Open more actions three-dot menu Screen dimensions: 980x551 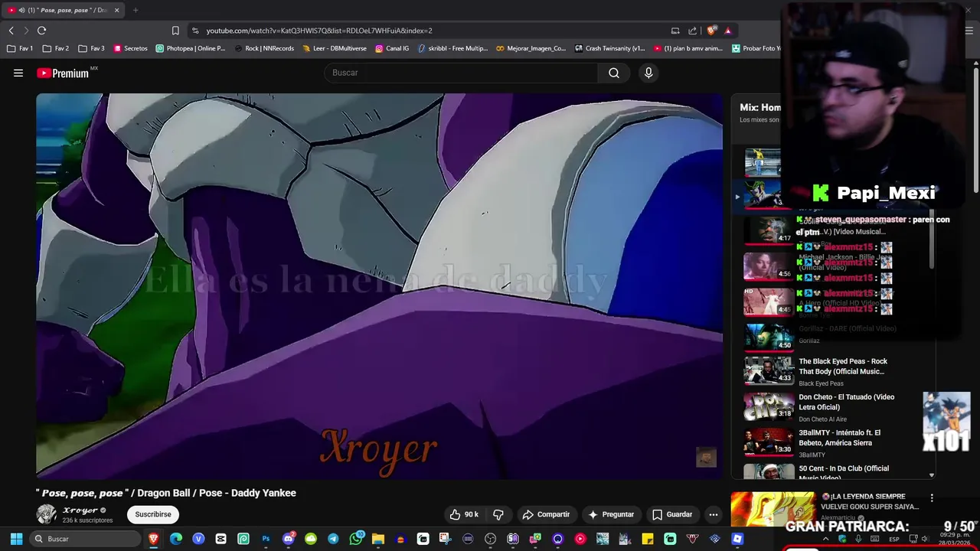(714, 514)
